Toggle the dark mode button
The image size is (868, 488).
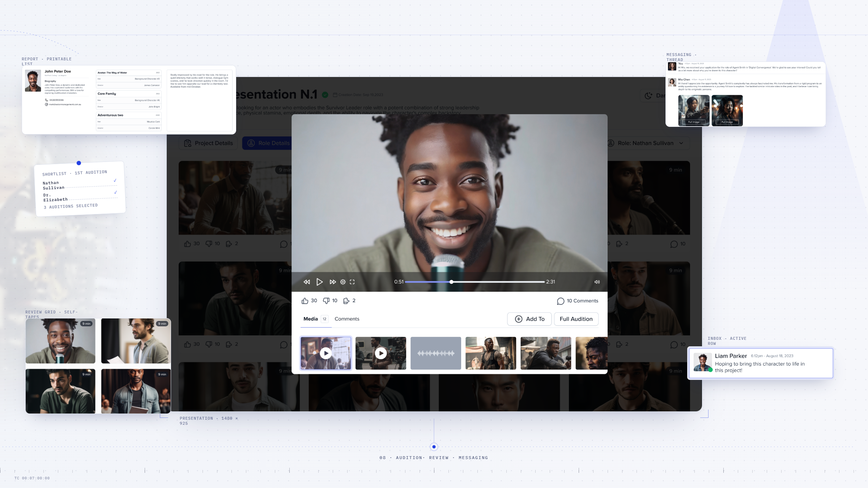(653, 95)
